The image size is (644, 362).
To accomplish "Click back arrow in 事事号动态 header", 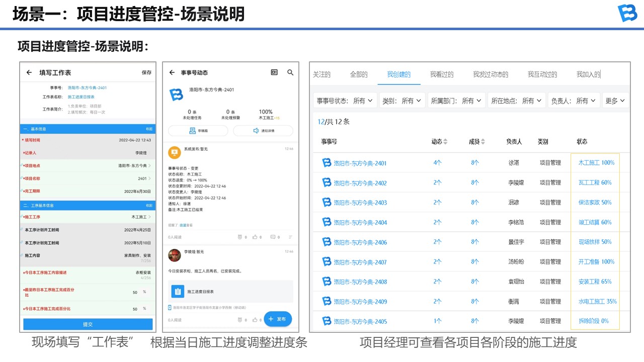I will click(x=172, y=72).
